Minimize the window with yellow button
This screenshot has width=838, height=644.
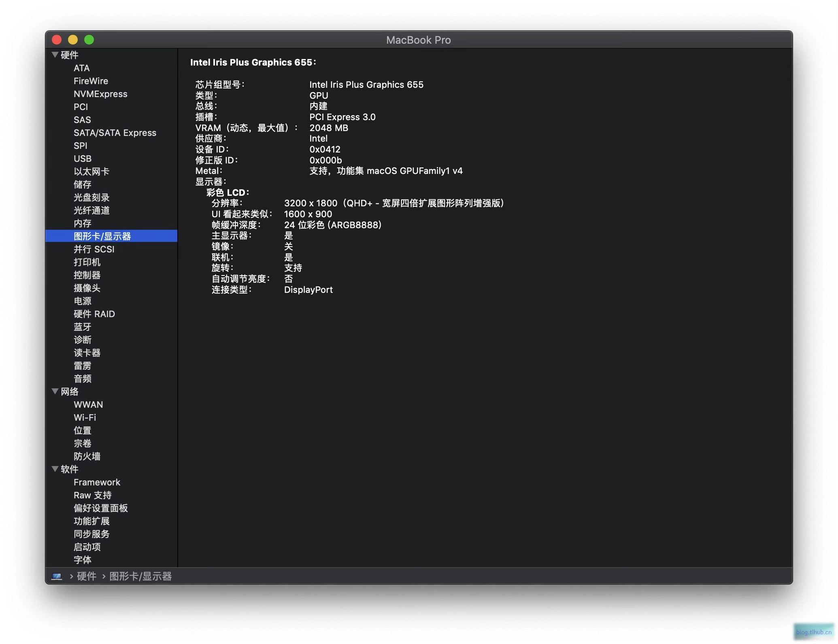[73, 40]
